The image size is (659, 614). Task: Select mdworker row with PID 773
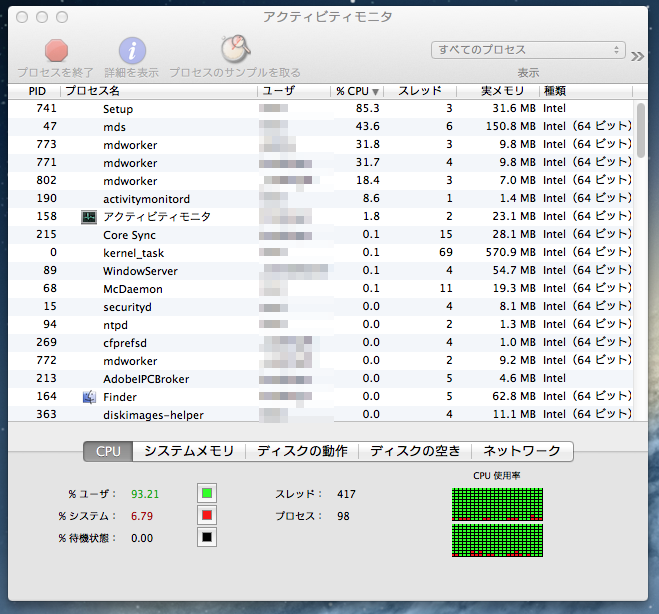pos(320,145)
